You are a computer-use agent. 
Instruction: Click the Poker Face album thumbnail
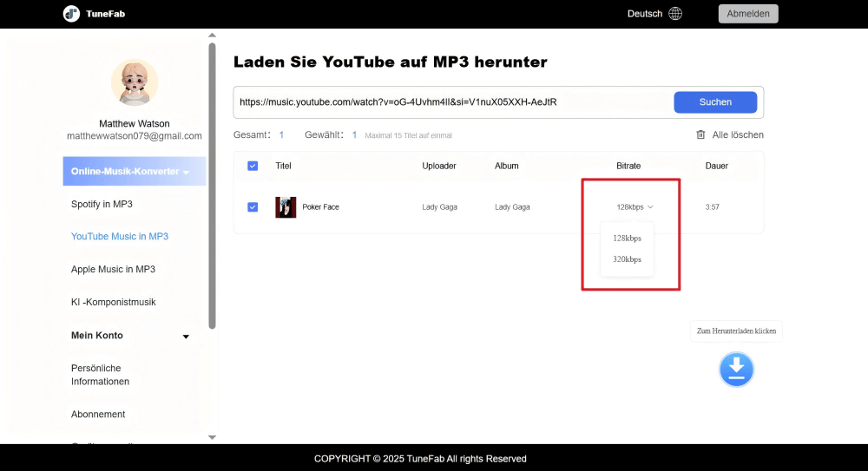point(286,207)
